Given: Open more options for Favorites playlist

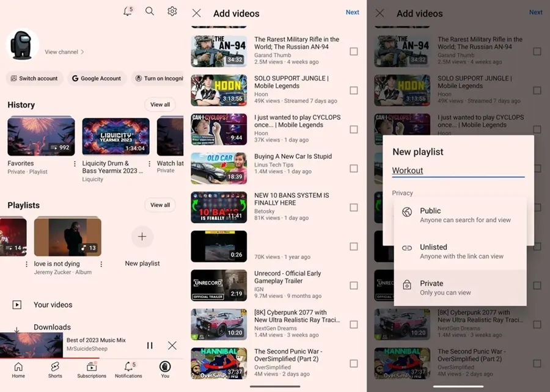Looking at the screenshot, I should [x=75, y=164].
